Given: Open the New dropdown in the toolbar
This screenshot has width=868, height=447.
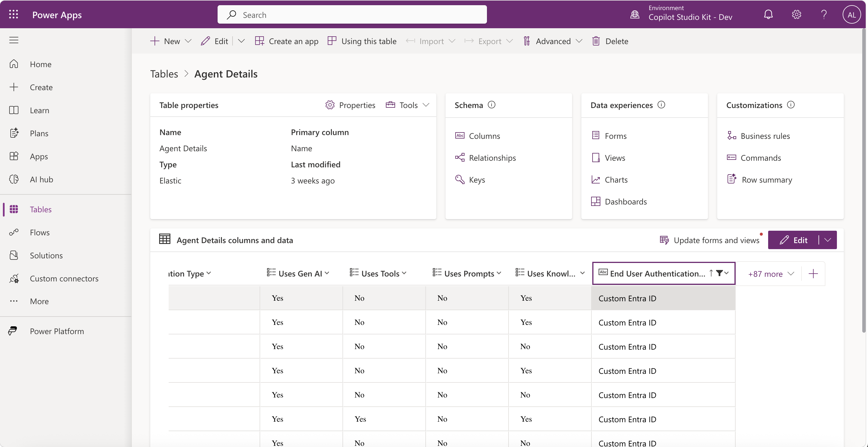Looking at the screenshot, I should (171, 41).
